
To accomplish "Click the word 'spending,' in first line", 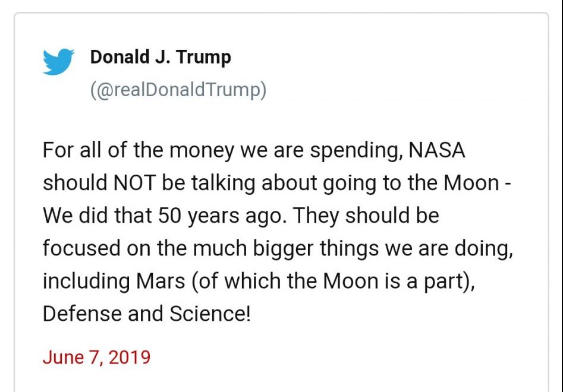I will 356,151.
